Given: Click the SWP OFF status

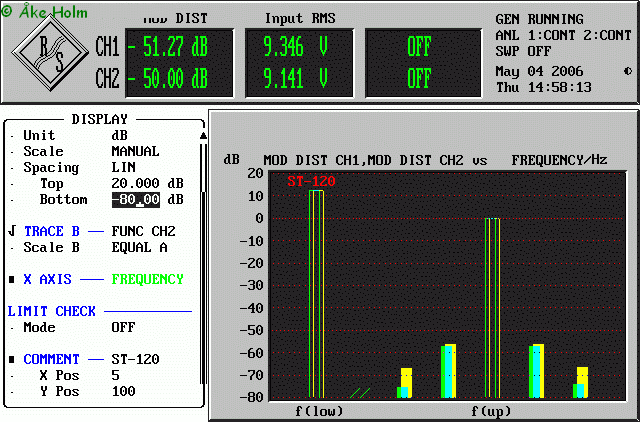Looking at the screenshot, I should click(523, 51).
